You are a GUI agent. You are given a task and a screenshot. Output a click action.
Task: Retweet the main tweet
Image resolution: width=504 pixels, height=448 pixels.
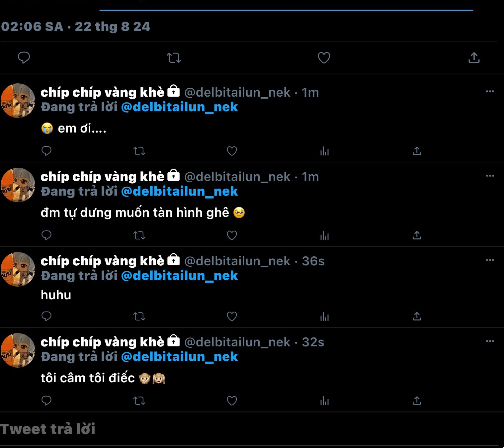coord(174,58)
